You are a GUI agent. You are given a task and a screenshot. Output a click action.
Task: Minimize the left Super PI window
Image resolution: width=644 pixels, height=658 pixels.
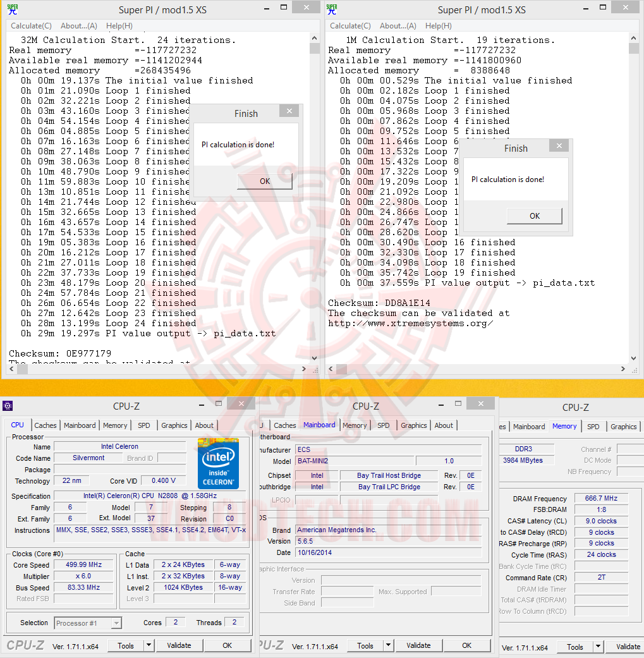pos(267,8)
